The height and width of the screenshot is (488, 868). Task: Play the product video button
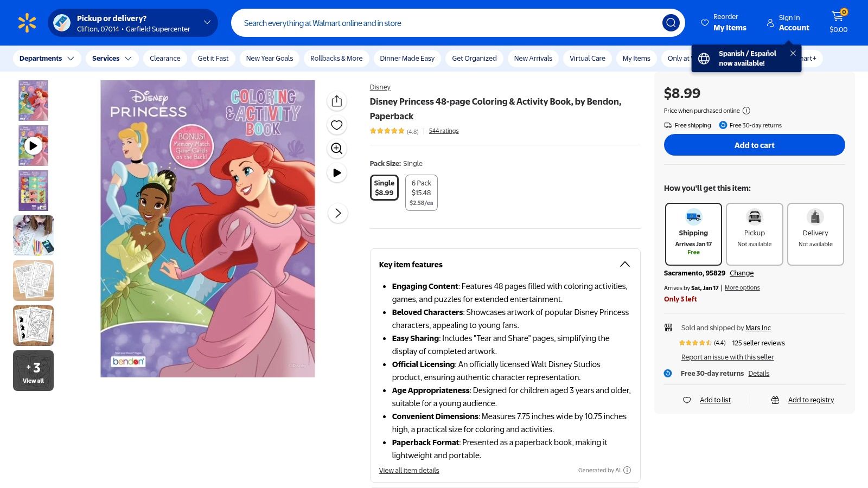(337, 173)
